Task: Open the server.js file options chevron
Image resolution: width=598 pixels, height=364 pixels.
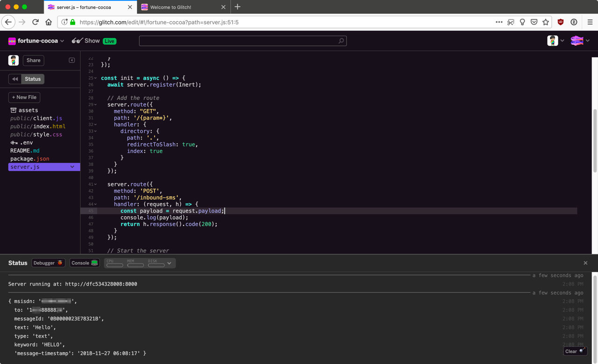Action: (72, 167)
